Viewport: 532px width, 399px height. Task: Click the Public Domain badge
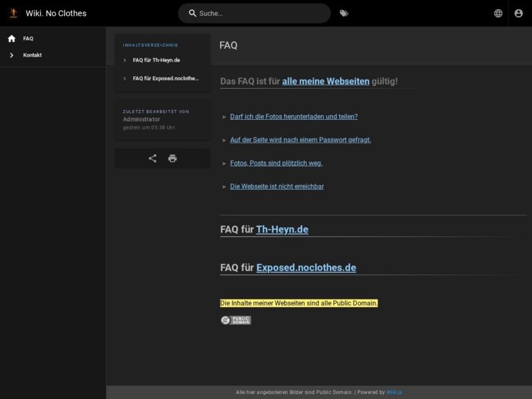236,320
